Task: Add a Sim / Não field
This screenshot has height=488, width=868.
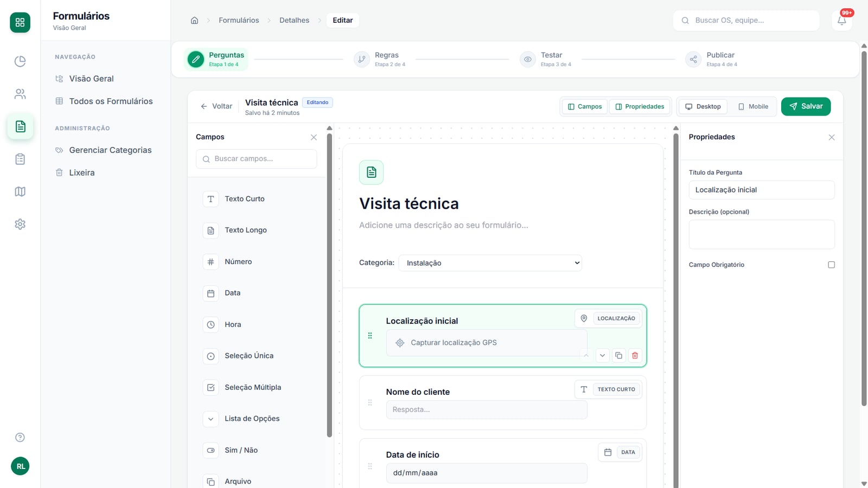Action: [x=257, y=450]
